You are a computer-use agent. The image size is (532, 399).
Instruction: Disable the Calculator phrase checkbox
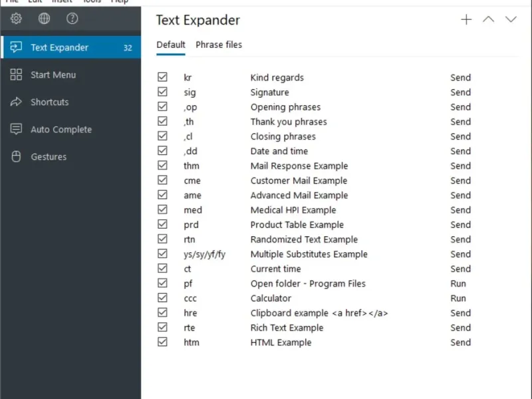click(162, 299)
